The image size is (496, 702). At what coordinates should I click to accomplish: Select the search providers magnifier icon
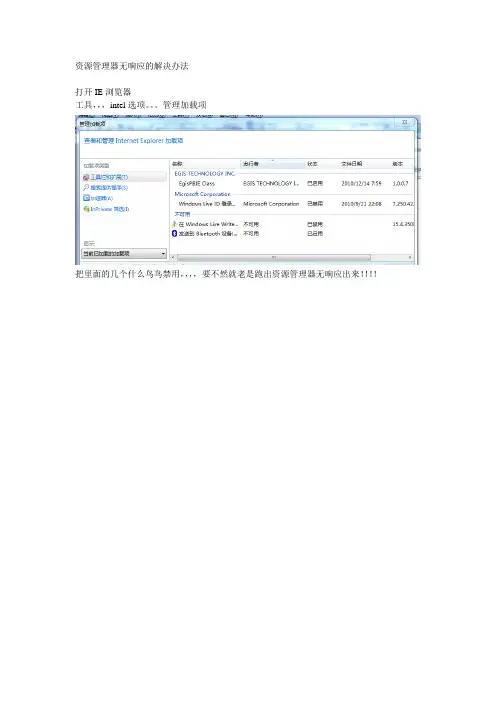click(86, 188)
